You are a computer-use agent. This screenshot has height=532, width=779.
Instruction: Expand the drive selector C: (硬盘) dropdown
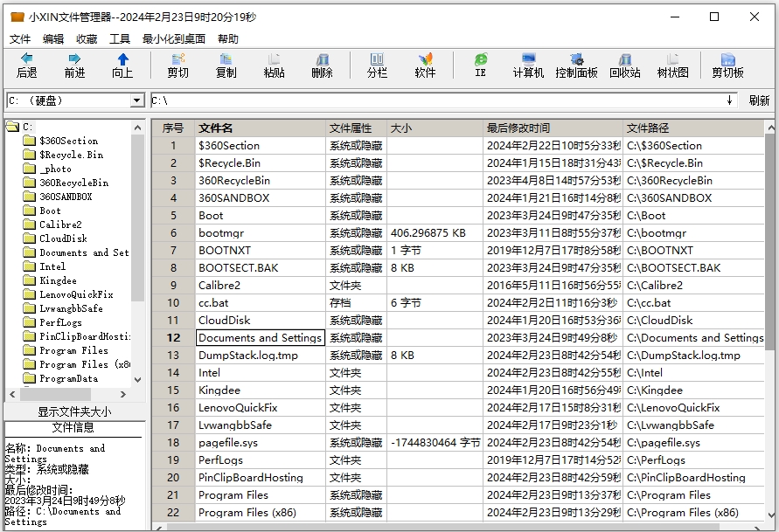(x=136, y=101)
